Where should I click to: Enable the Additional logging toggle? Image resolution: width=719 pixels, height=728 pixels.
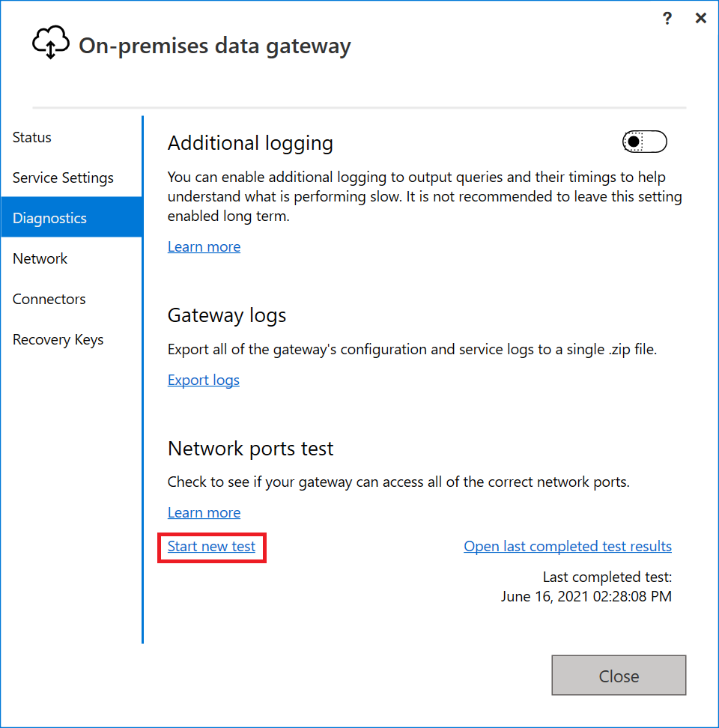644,142
